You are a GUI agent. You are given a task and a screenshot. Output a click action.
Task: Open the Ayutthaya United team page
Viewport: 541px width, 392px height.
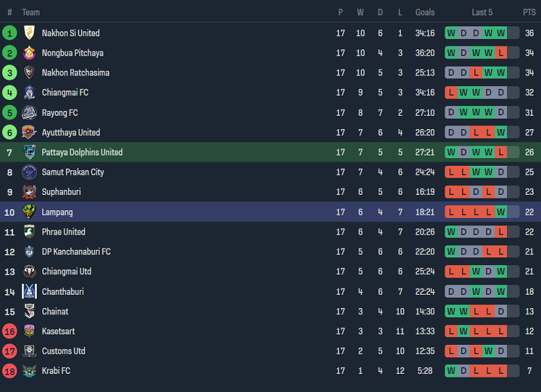click(x=71, y=133)
